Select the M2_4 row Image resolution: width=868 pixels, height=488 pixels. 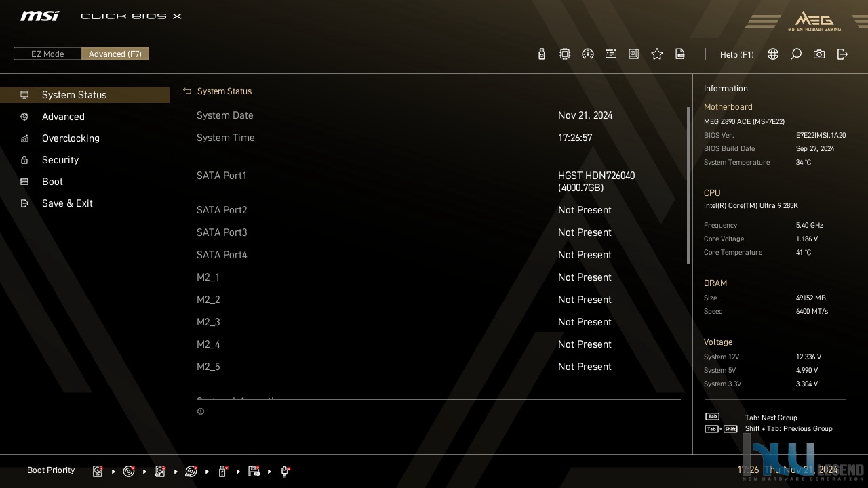point(439,344)
